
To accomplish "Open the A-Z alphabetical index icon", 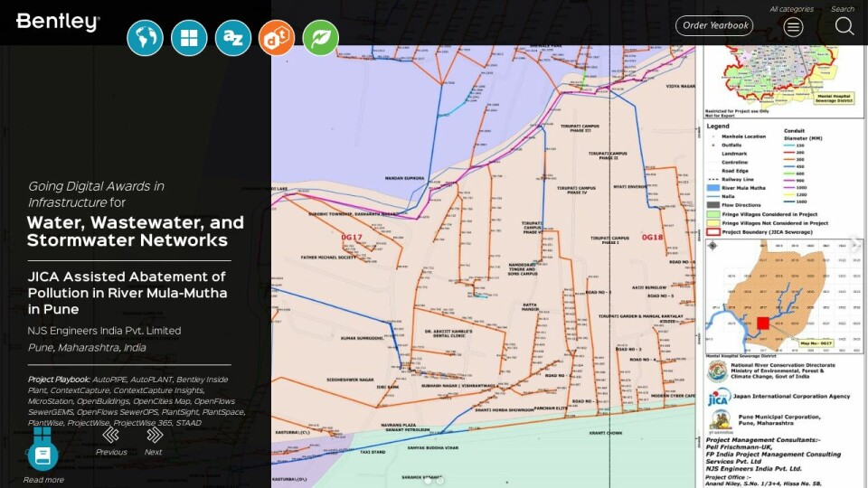I will point(233,38).
